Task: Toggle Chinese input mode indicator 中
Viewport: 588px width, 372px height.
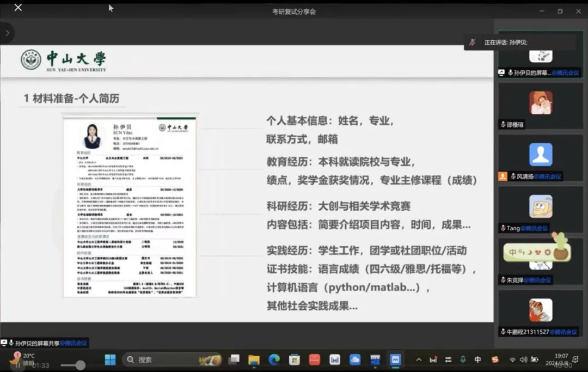Action: tap(477, 359)
